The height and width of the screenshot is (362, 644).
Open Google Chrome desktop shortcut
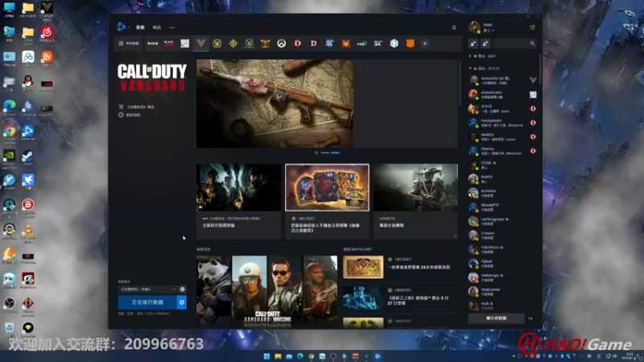point(10,134)
